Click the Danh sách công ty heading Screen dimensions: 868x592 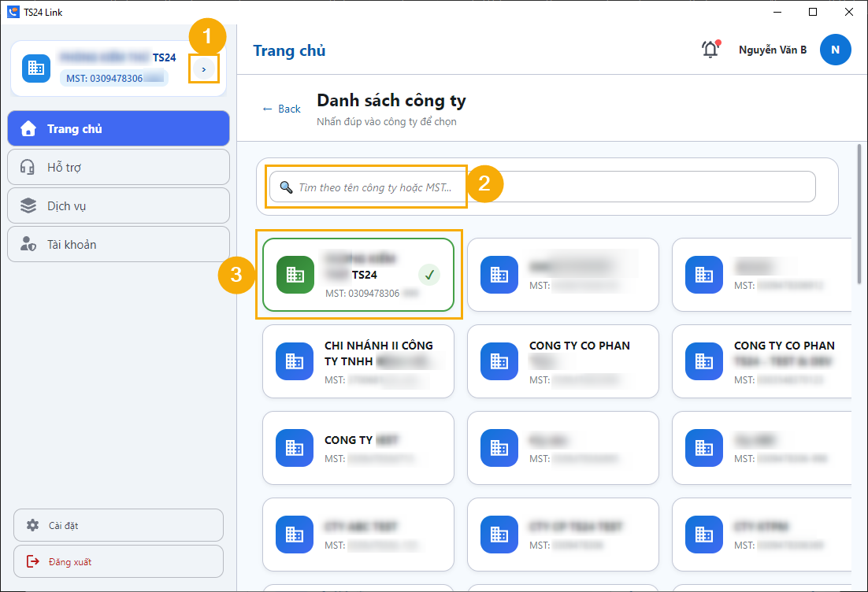(391, 101)
